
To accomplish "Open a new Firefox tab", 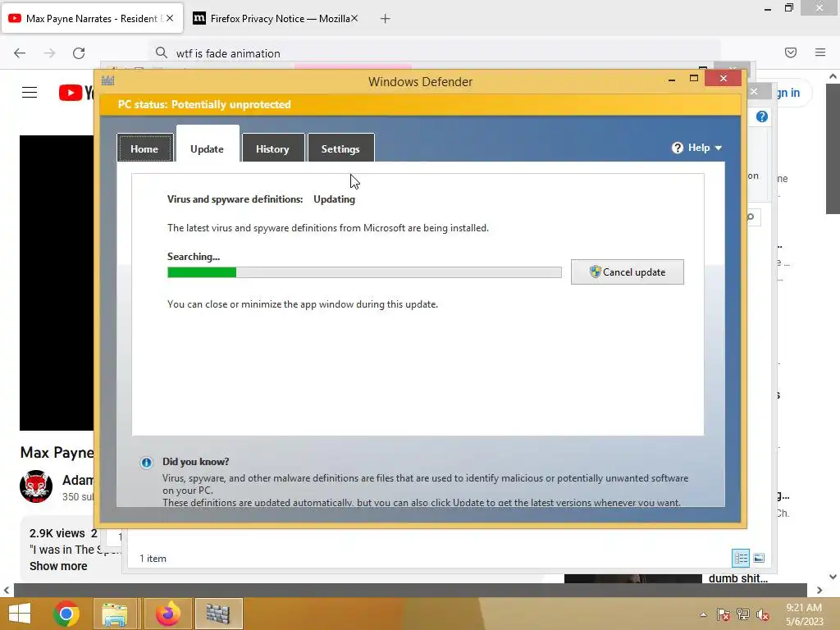I will coord(386,19).
